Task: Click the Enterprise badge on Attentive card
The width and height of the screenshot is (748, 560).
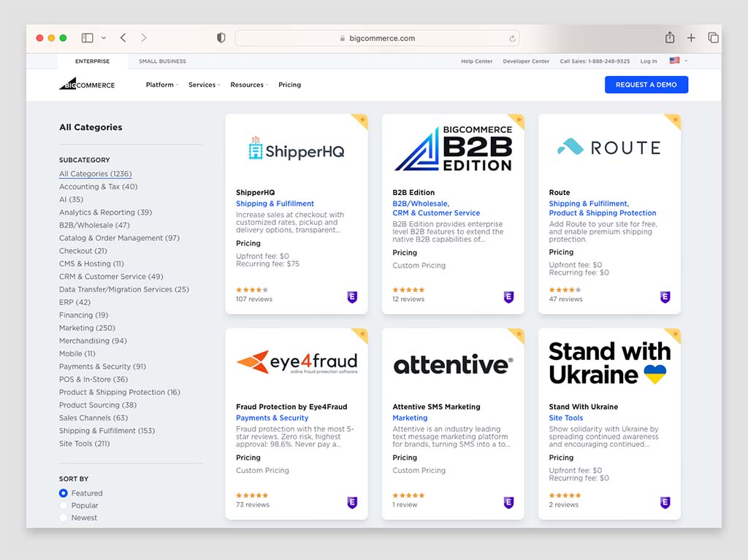Action: point(508,502)
